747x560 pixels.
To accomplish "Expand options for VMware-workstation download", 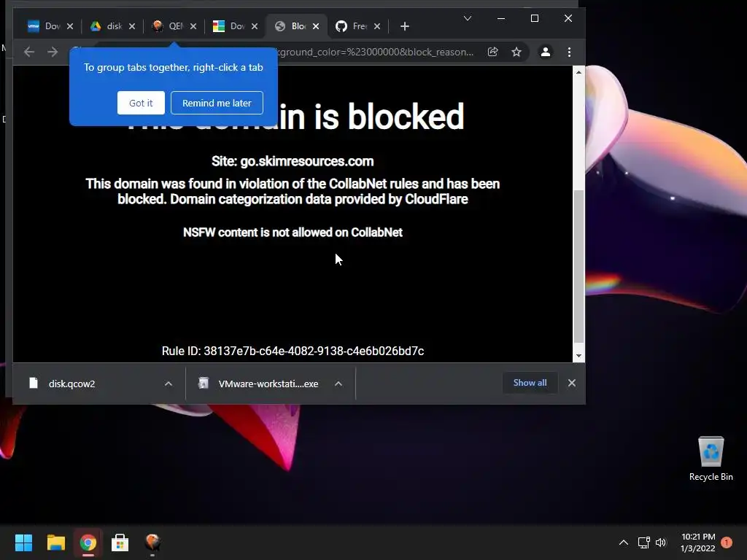I will (x=338, y=384).
